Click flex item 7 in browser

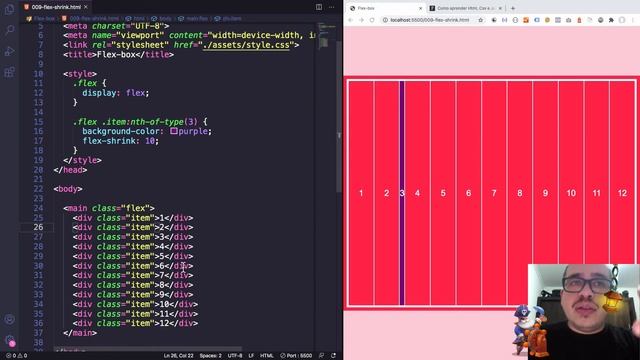pyautogui.click(x=494, y=193)
